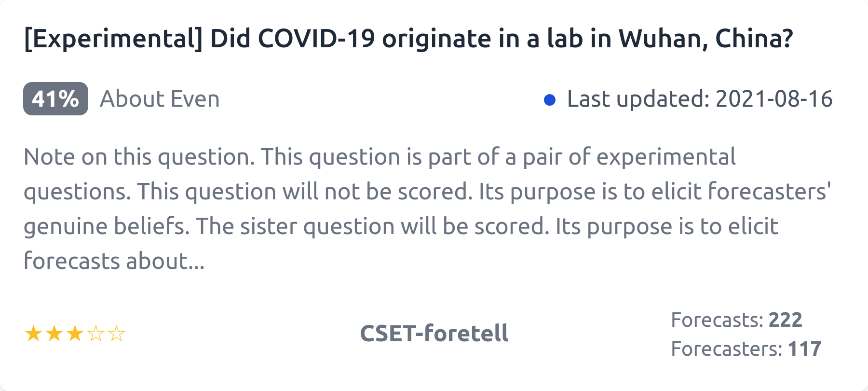Click the third filled gold star
Screen dimensions: 868x391
[x=75, y=334]
